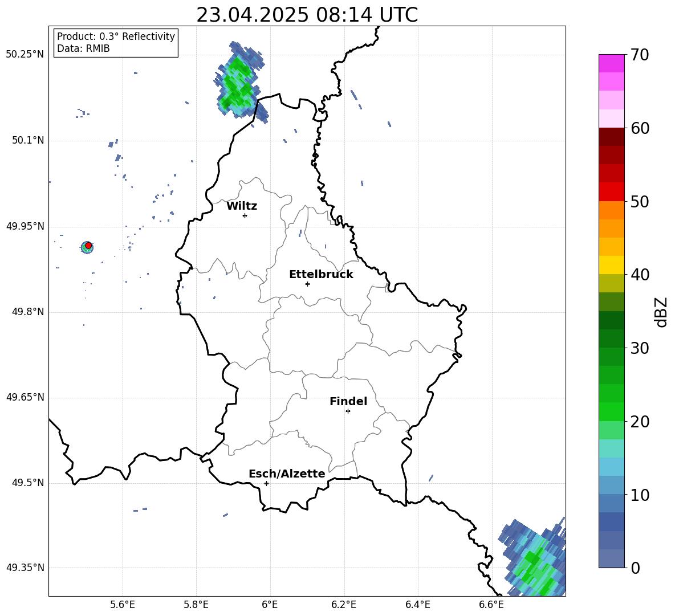Click the 6°E longitude label
Viewport: 675px width, 616px height.
click(x=270, y=605)
